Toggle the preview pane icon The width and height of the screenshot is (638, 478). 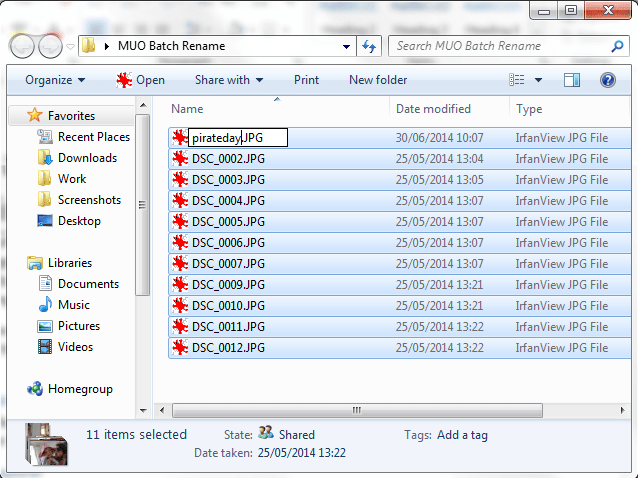(572, 80)
